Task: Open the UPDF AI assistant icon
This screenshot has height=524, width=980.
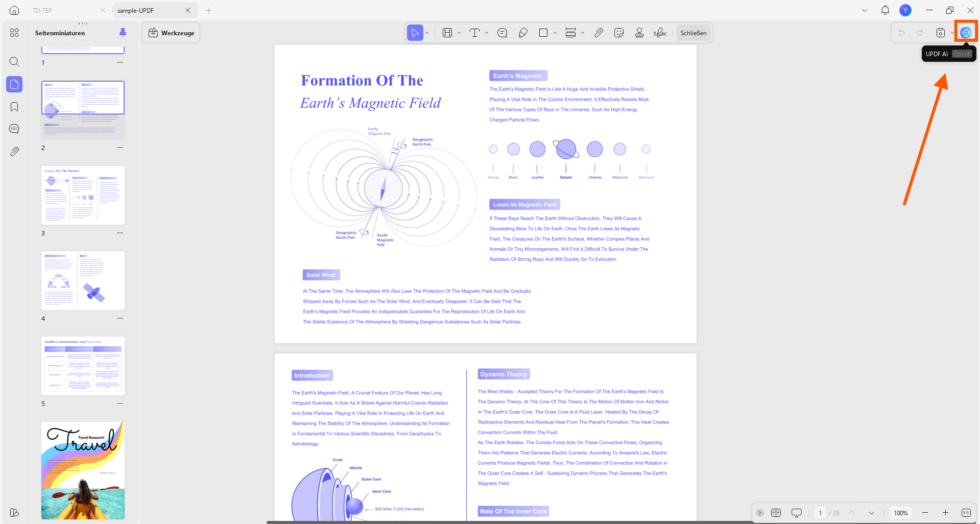Action: click(965, 33)
